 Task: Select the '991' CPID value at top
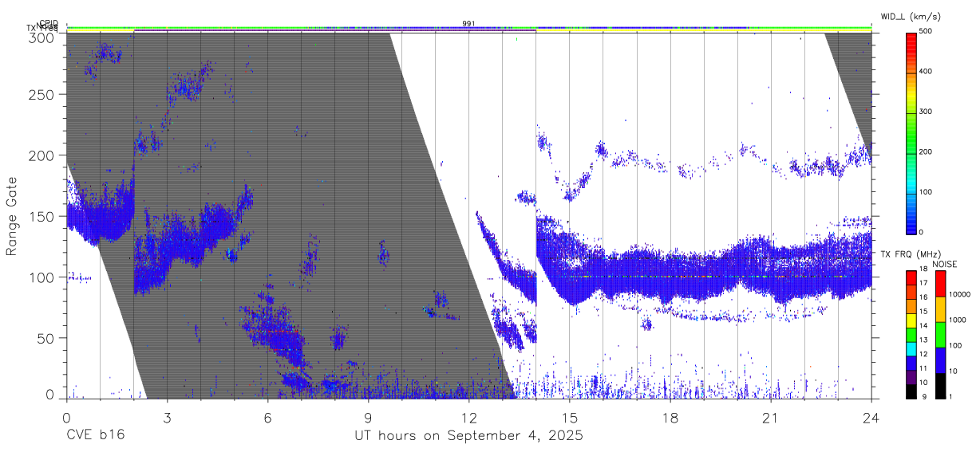point(468,24)
